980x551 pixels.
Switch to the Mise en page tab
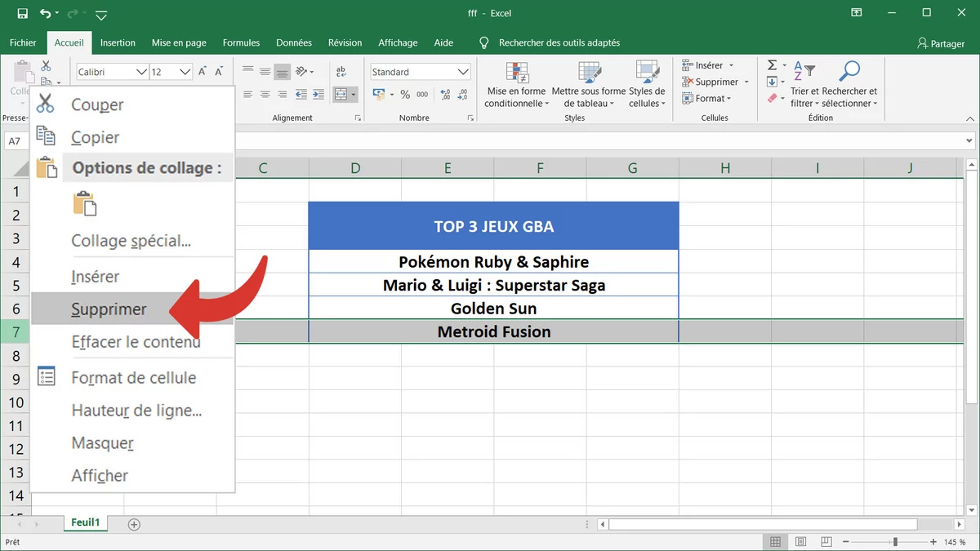(179, 42)
